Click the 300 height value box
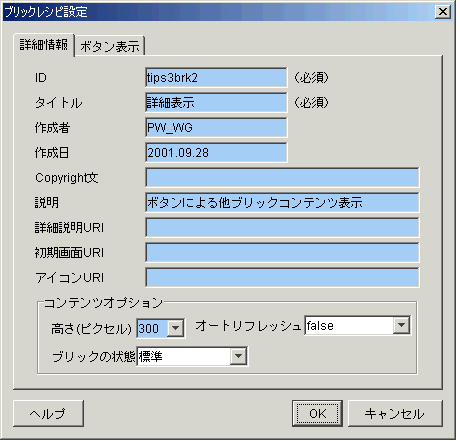Image resolution: width=460 pixels, height=441 pixels. click(152, 328)
